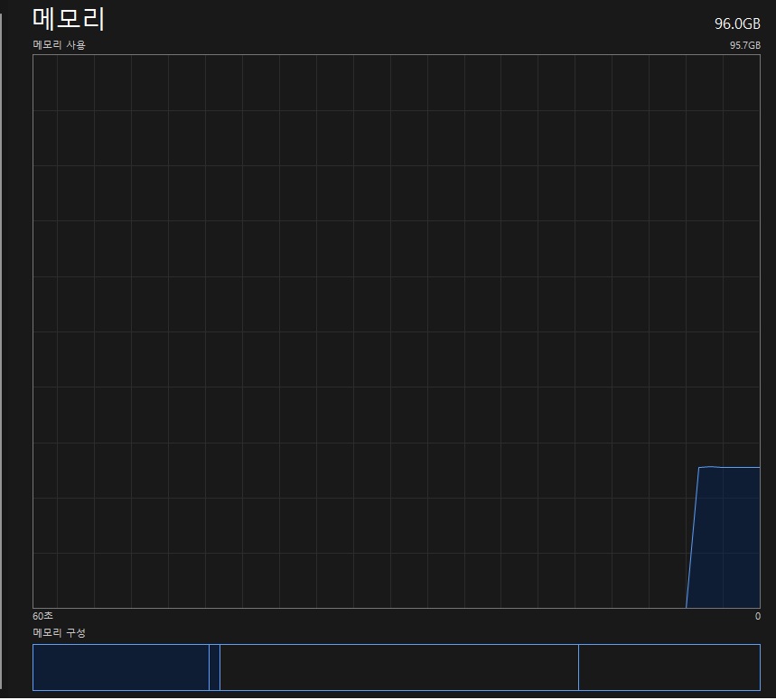Click the right end of usage line
Image resolution: width=776 pixels, height=700 pixels.
[759, 467]
